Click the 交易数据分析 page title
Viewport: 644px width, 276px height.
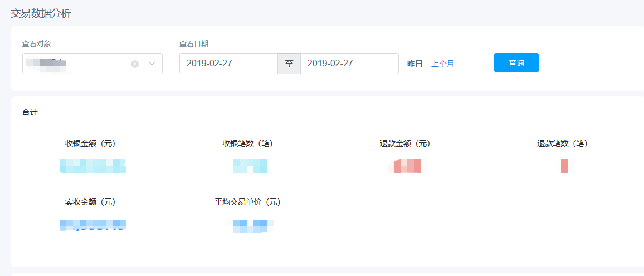tap(41, 13)
